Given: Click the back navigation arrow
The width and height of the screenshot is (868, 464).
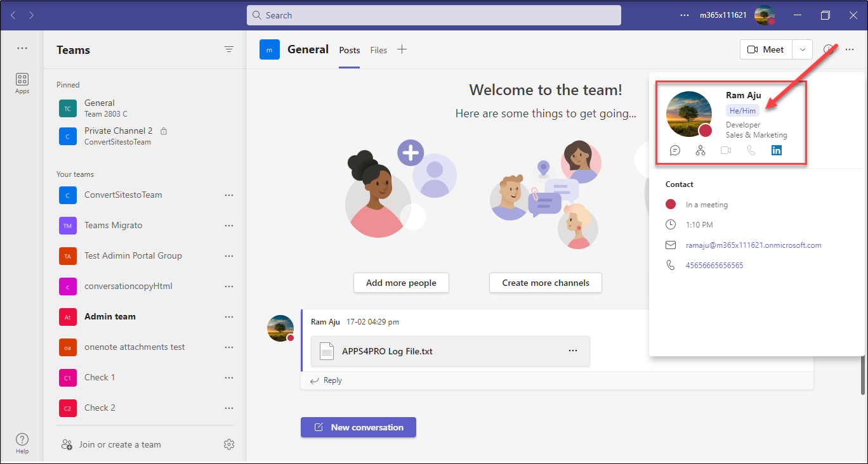Looking at the screenshot, I should click(13, 15).
